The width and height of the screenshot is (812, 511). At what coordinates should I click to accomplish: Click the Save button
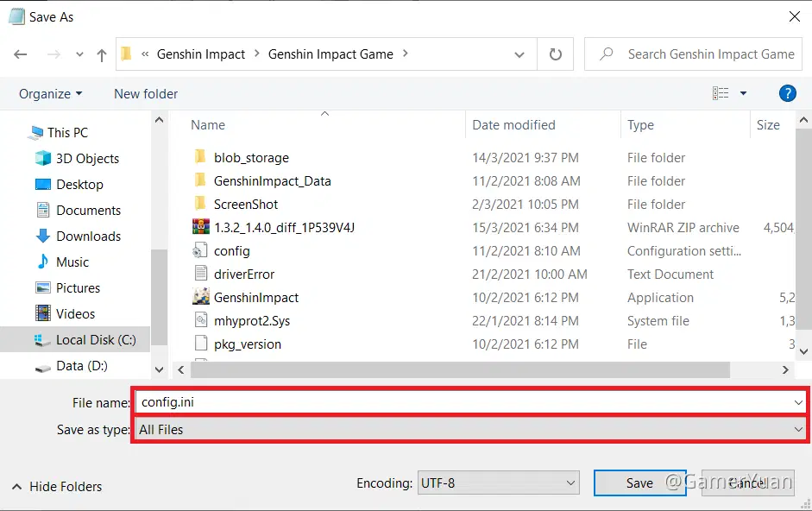point(639,483)
